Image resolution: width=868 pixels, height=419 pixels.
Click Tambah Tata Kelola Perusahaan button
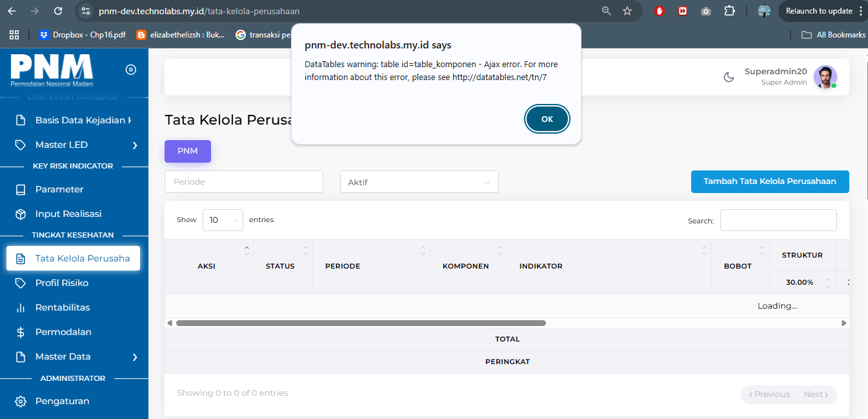[x=770, y=181]
